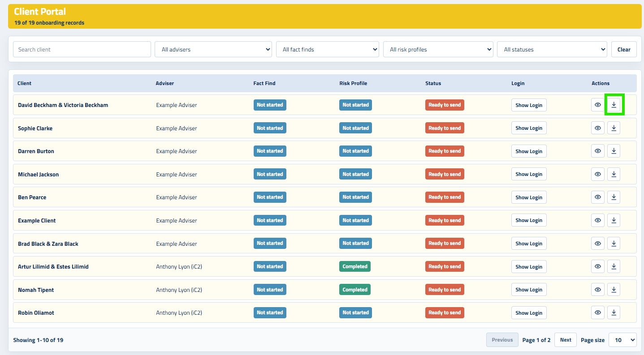Image resolution: width=644 pixels, height=355 pixels.
Task: Download Brad Black & Zara Black record
Action: point(614,244)
